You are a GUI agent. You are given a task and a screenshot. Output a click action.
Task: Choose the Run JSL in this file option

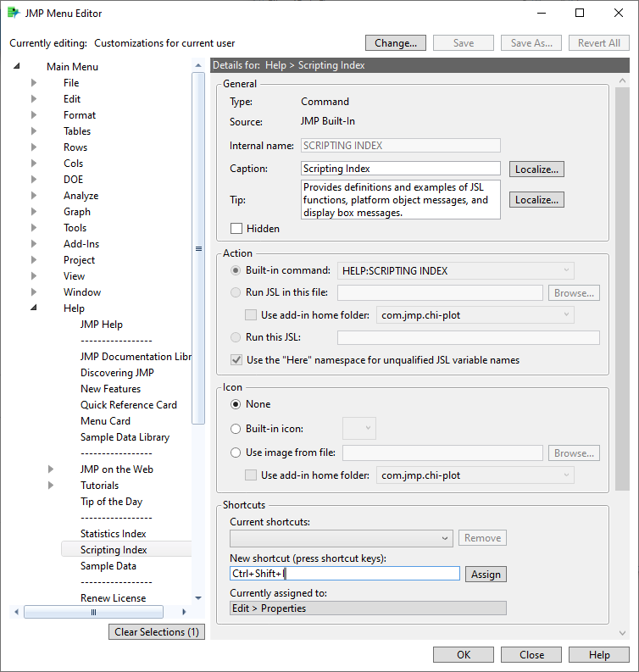tap(236, 292)
